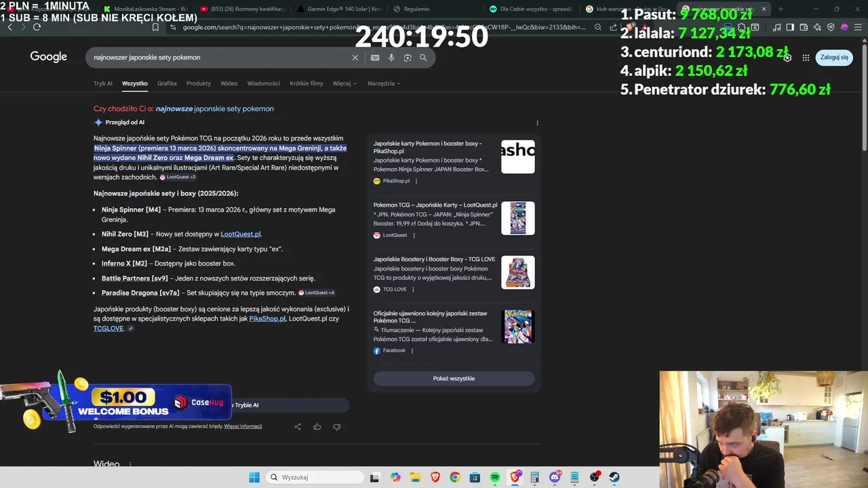Start voice search with the microphone icon

(391, 58)
